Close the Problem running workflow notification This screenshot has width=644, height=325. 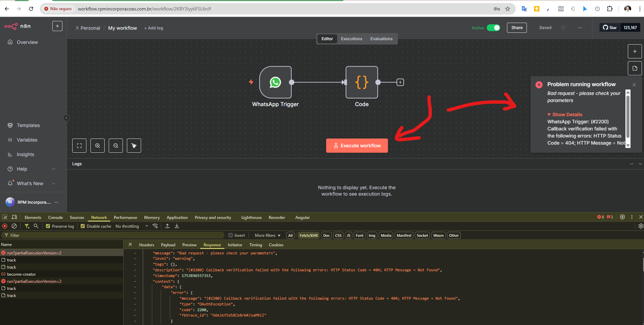point(634,85)
